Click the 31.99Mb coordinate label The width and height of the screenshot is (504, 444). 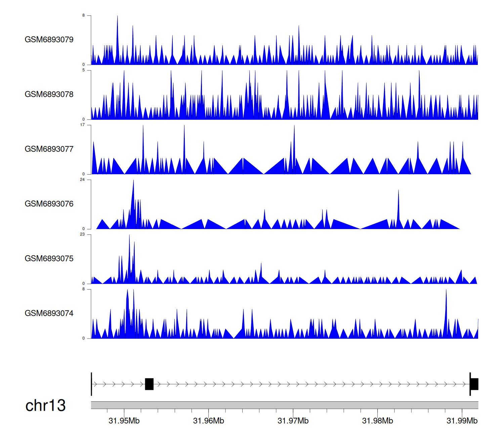462,421
